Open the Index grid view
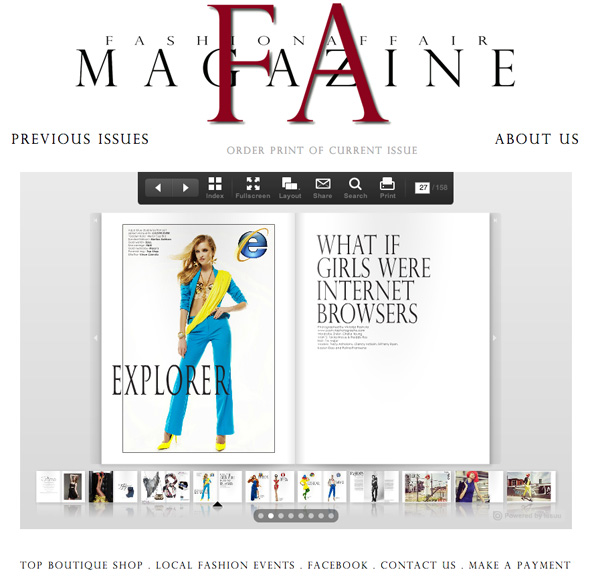 [215, 188]
